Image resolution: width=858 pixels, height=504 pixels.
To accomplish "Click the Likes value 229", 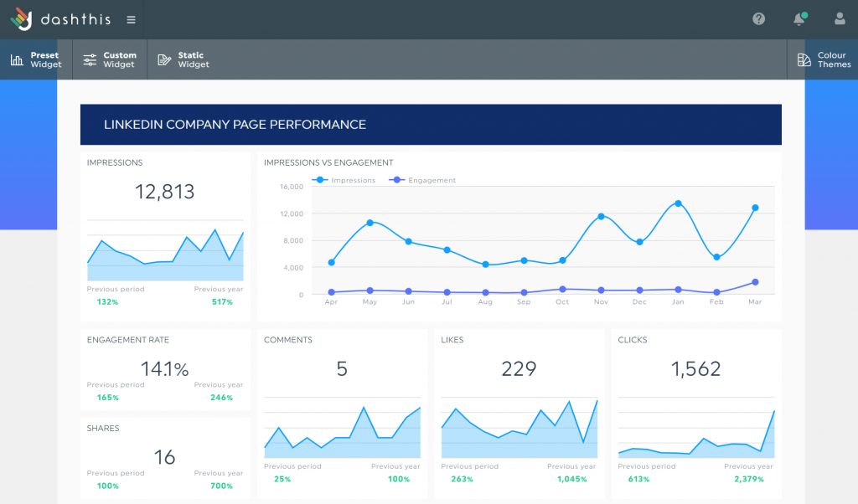I will click(519, 369).
